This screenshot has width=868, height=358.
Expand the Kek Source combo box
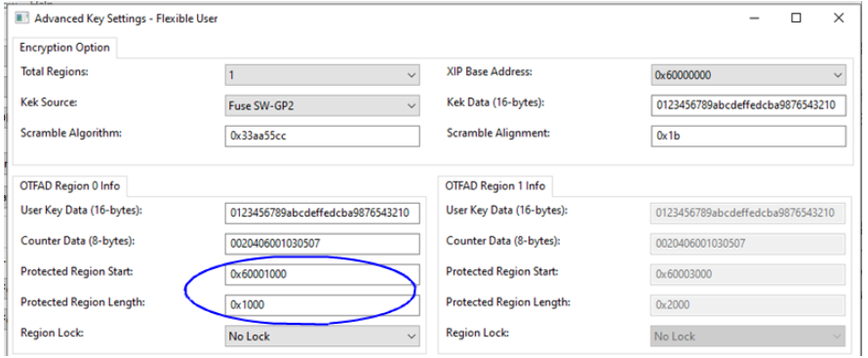pyautogui.click(x=322, y=105)
